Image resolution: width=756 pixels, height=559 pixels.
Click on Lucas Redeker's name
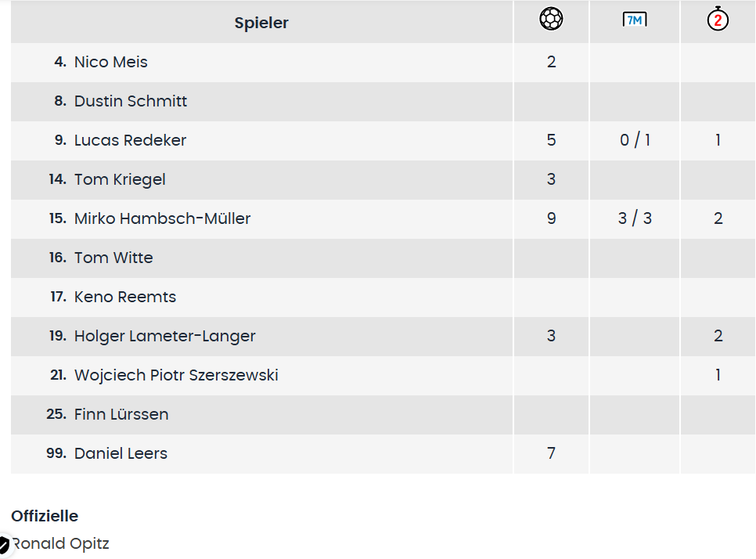click(130, 140)
